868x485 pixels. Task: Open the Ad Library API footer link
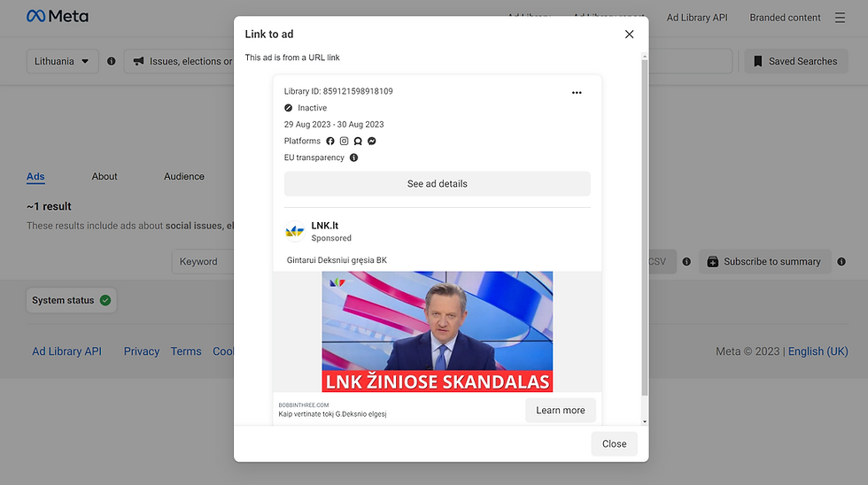pos(67,351)
